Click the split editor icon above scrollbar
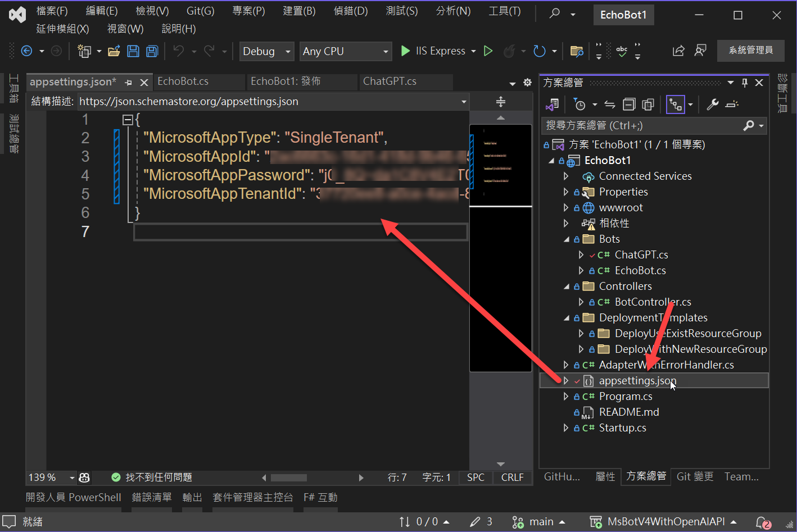 501,102
